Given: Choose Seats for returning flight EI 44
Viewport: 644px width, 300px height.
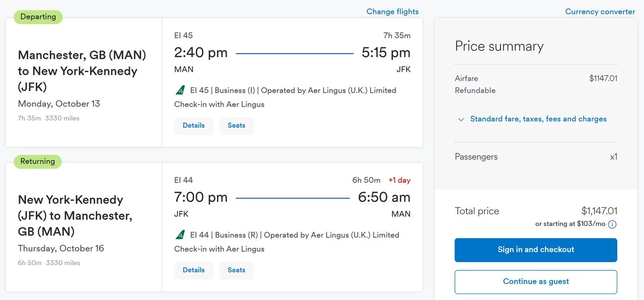Looking at the screenshot, I should pyautogui.click(x=236, y=270).
